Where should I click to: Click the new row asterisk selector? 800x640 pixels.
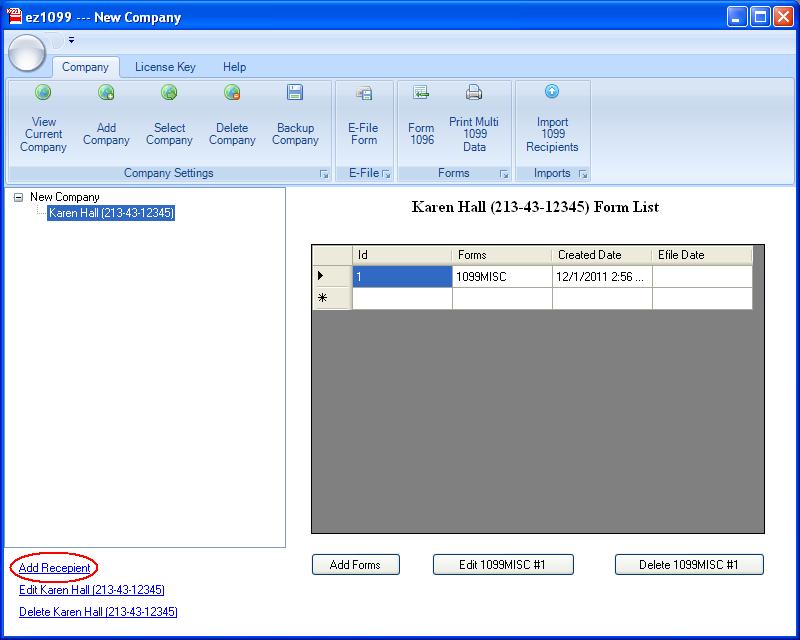(332, 298)
